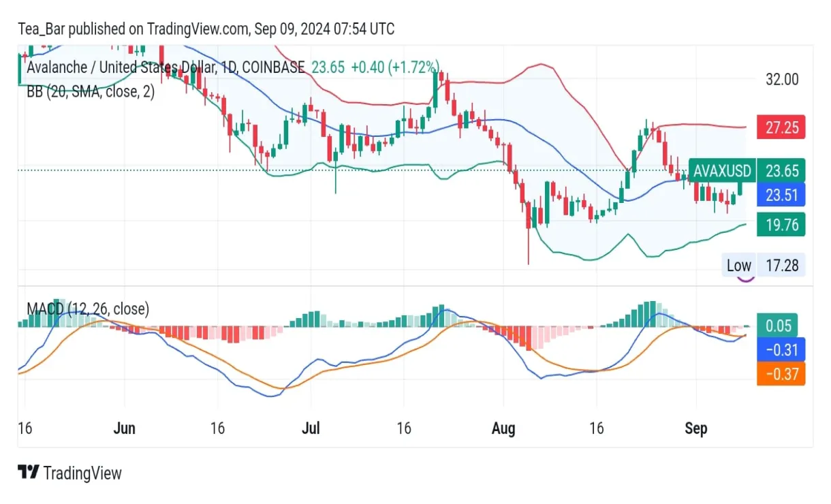831x504 pixels.
Task: Click the green current price tag 23.65
Action: point(781,172)
